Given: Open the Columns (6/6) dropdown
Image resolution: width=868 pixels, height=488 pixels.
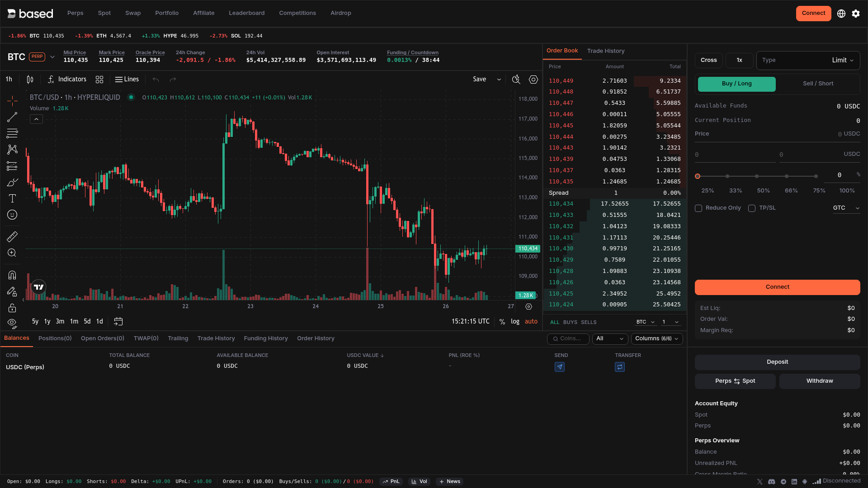Looking at the screenshot, I should 656,339.
